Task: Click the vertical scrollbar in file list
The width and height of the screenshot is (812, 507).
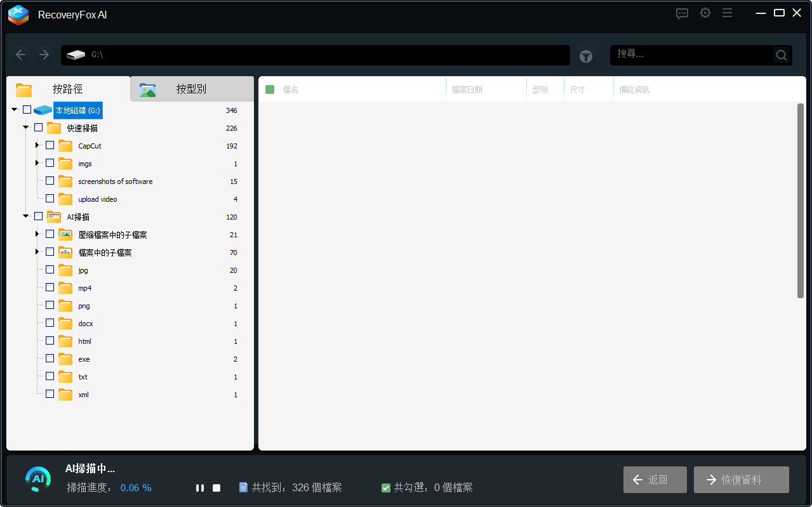Action: pos(800,200)
